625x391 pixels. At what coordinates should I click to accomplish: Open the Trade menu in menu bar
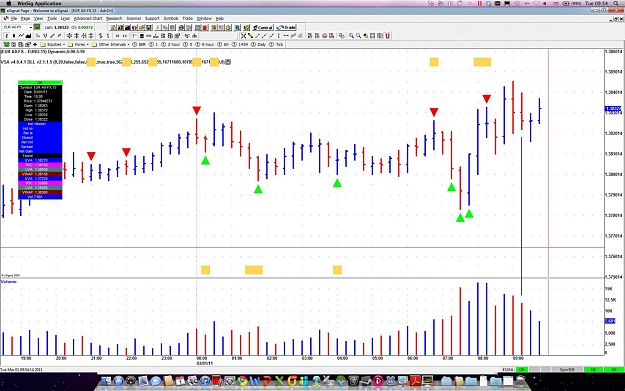[187, 19]
